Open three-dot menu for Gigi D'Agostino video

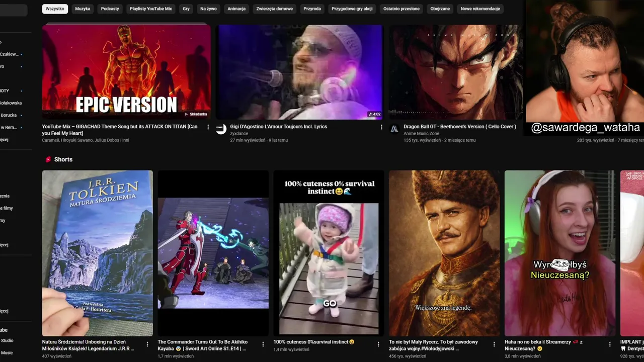tap(381, 127)
